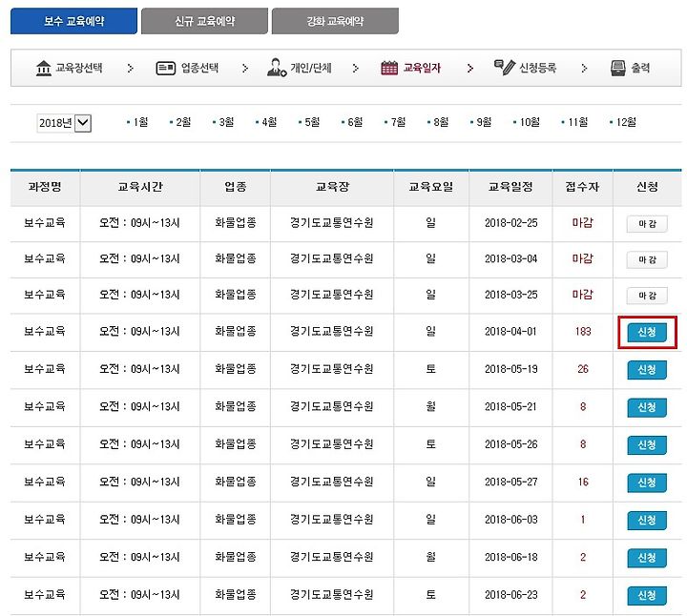The height and width of the screenshot is (616, 687).
Task: Click 오전 : 09시~13시 in the 2018-05-21 row
Action: pos(139,407)
